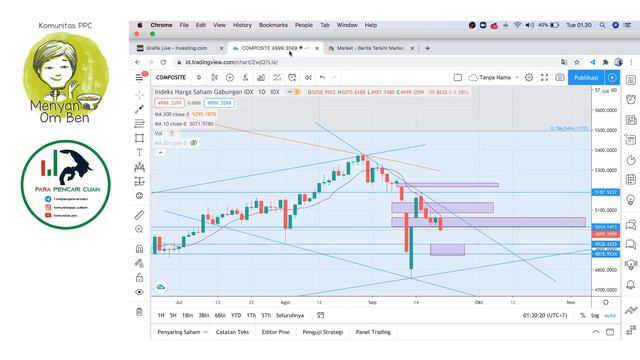Open the watchlist sidebar panel
The width and height of the screenshot is (640, 360).
pyautogui.click(x=631, y=80)
